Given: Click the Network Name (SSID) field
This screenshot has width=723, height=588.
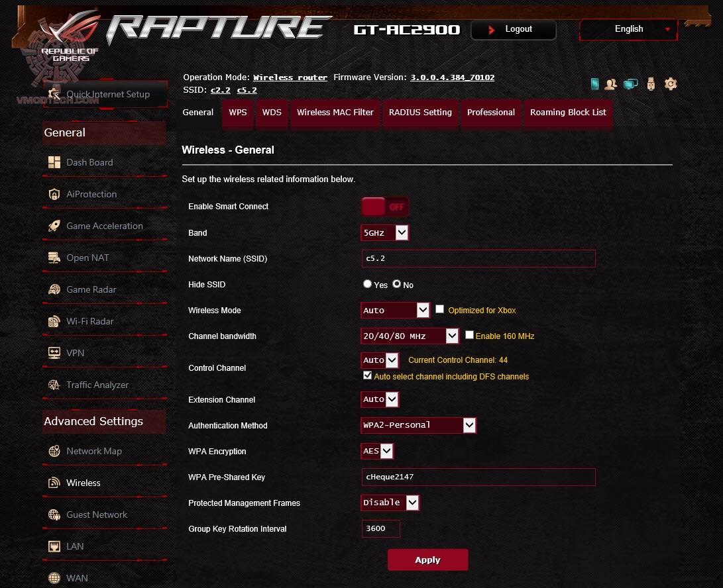Looking at the screenshot, I should [x=478, y=258].
